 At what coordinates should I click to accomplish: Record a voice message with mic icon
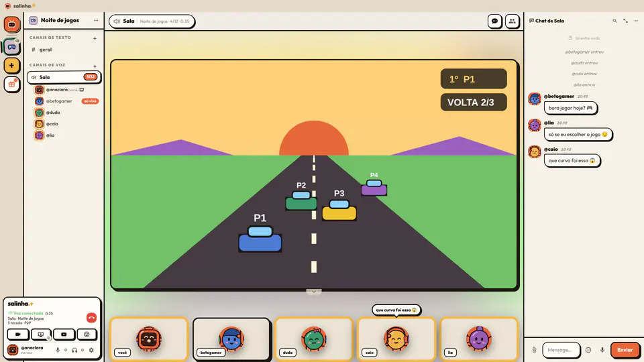coord(602,350)
